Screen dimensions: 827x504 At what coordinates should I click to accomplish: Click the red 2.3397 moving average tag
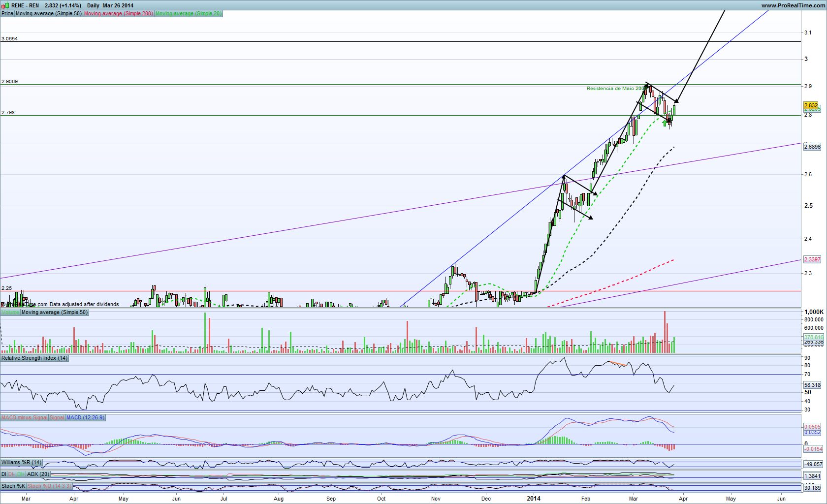[812, 259]
